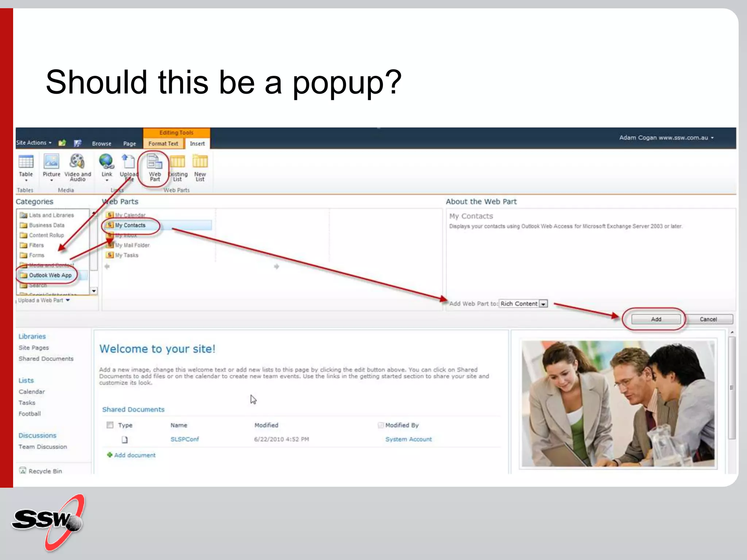This screenshot has height=560, width=747.
Task: Open the Libraries heading in sidebar
Action: point(32,336)
